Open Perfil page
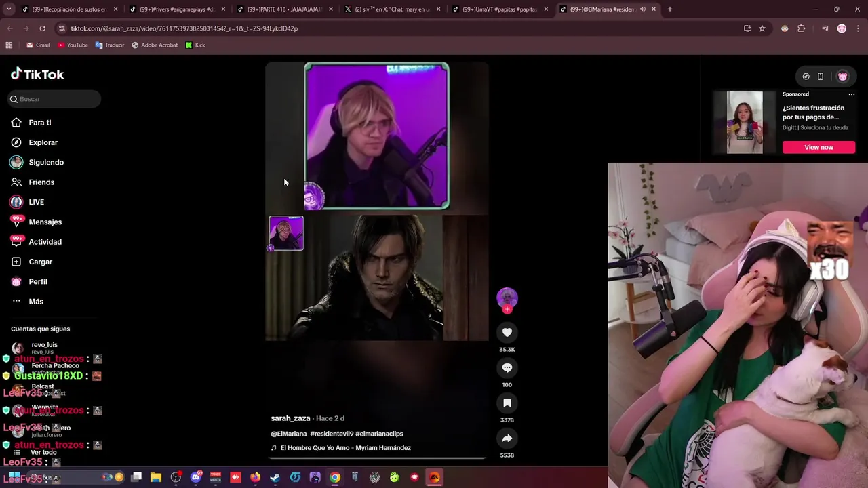This screenshot has height=488, width=868. click(29, 281)
